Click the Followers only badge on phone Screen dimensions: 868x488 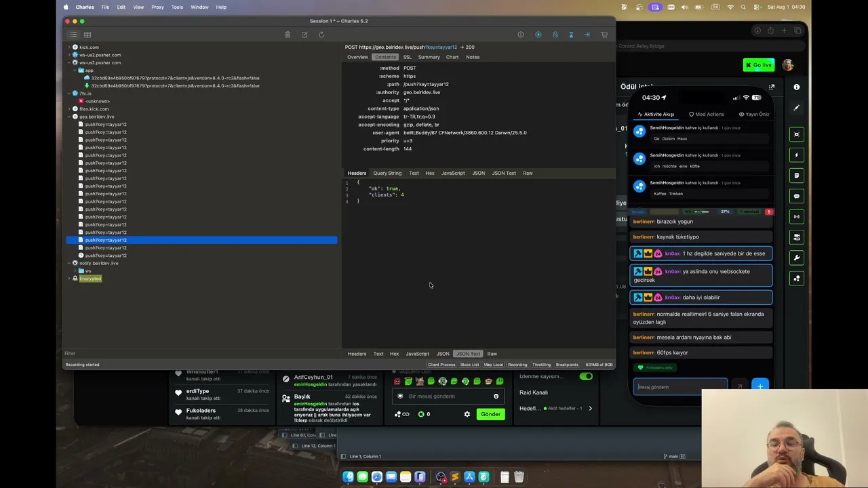pos(656,367)
